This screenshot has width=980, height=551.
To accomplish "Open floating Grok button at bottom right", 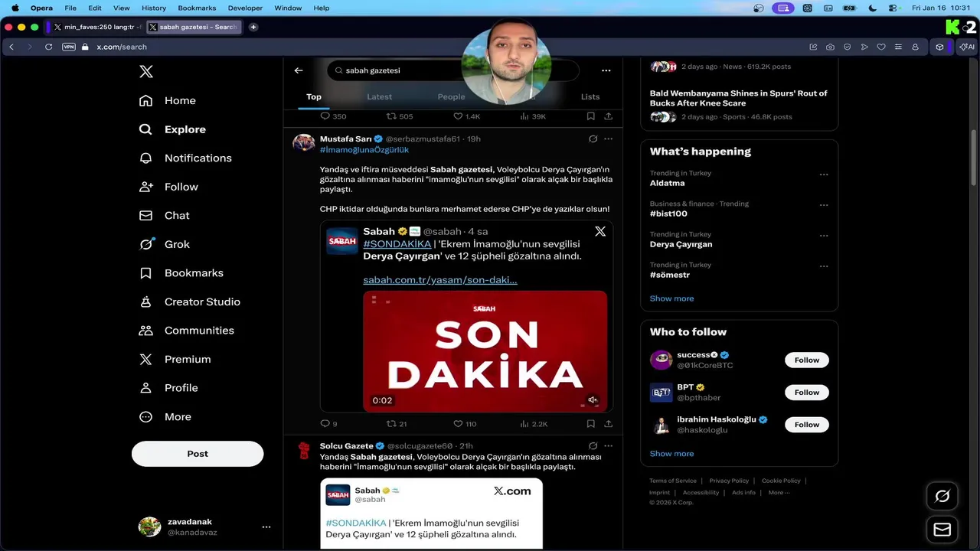I will tap(942, 497).
